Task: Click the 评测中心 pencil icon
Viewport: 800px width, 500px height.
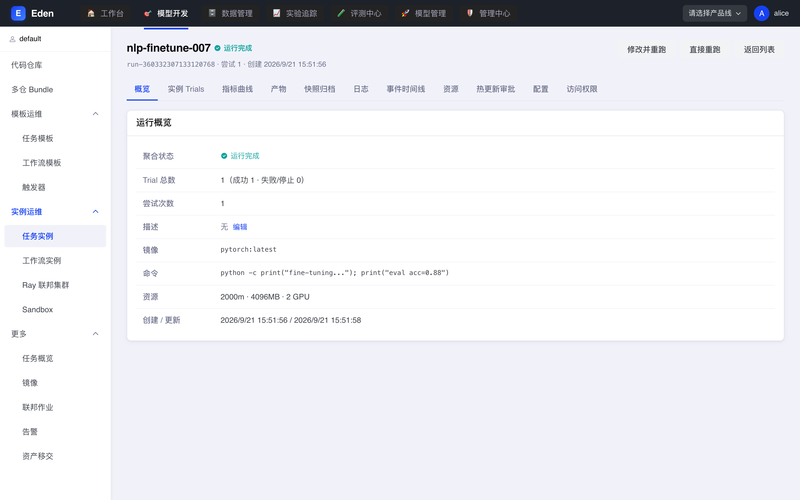Action: point(341,13)
